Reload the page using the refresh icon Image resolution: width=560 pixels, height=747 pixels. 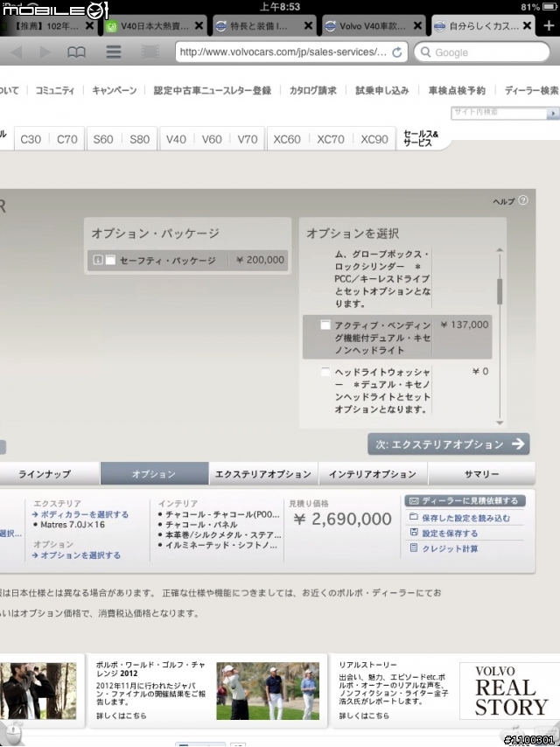[396, 52]
